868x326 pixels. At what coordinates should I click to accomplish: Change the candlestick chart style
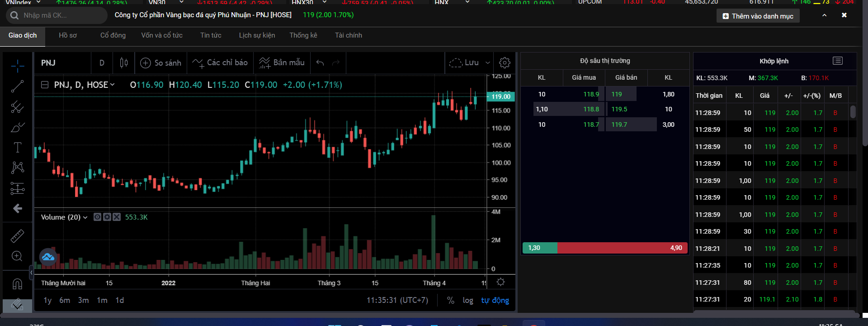point(124,63)
